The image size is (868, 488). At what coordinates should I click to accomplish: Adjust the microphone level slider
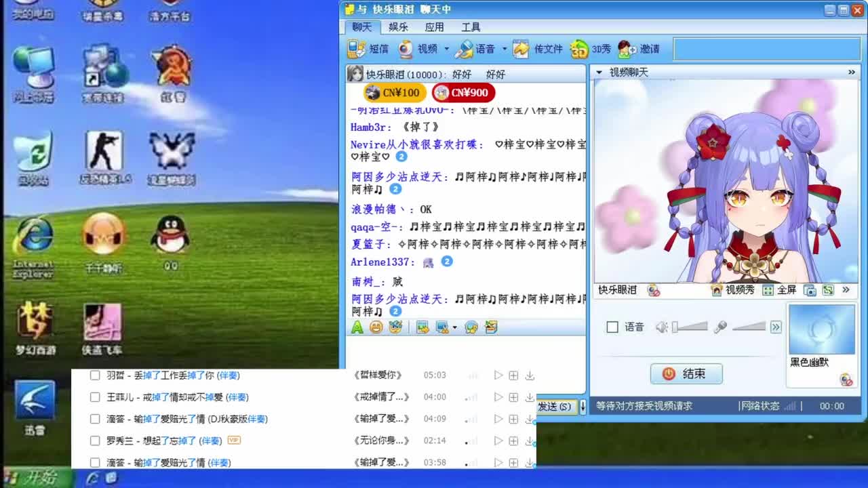pos(749,327)
